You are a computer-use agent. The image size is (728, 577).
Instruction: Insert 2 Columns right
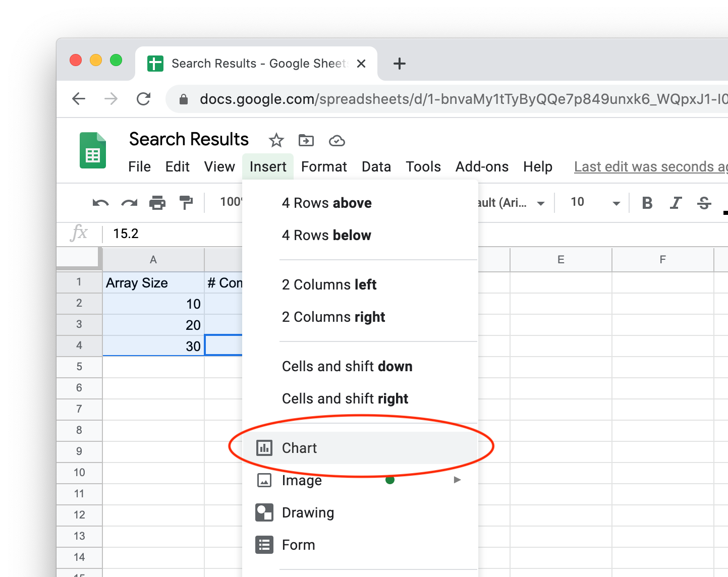(x=360, y=317)
